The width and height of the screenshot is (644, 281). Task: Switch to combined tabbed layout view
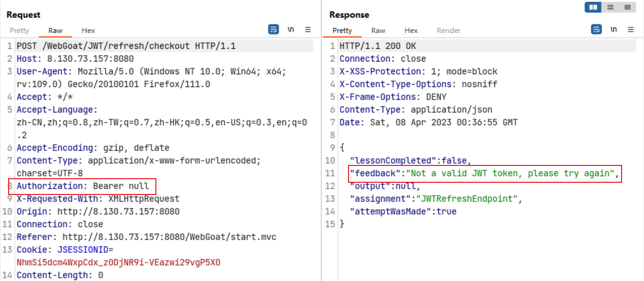coord(627,8)
